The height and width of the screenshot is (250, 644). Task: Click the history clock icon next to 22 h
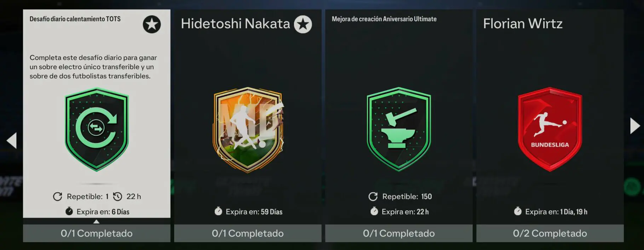point(117,197)
